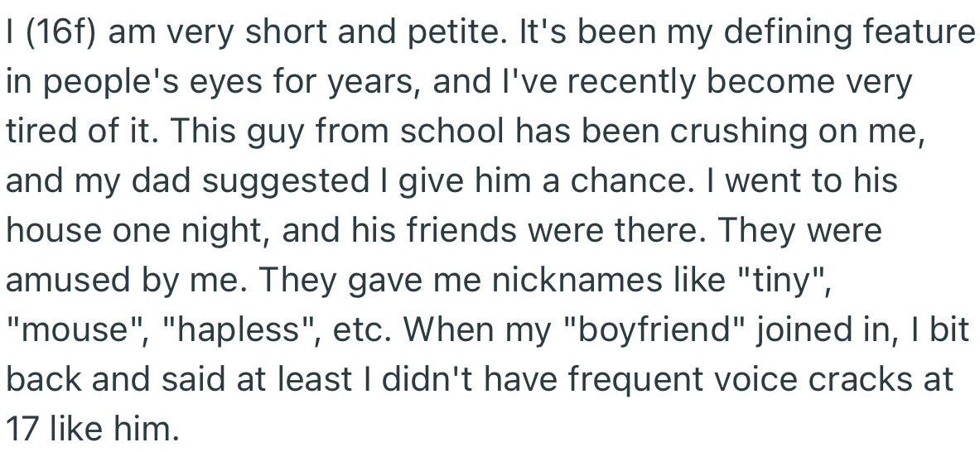
Task: Click the word "nicknames"
Action: coord(577,281)
